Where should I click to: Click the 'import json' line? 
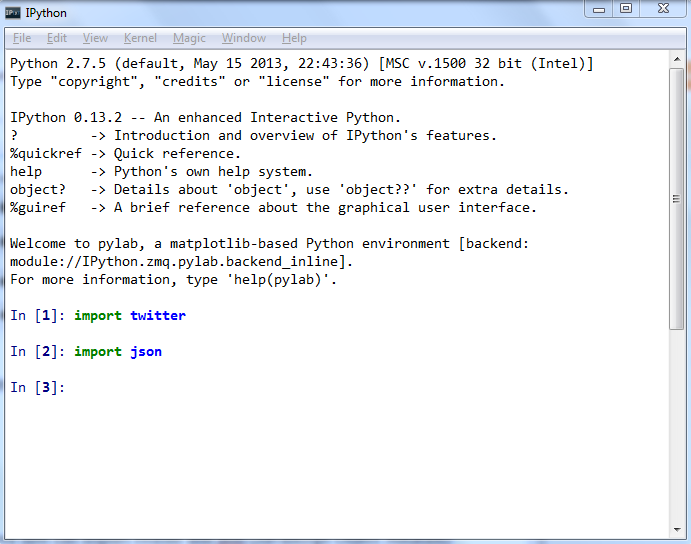118,352
